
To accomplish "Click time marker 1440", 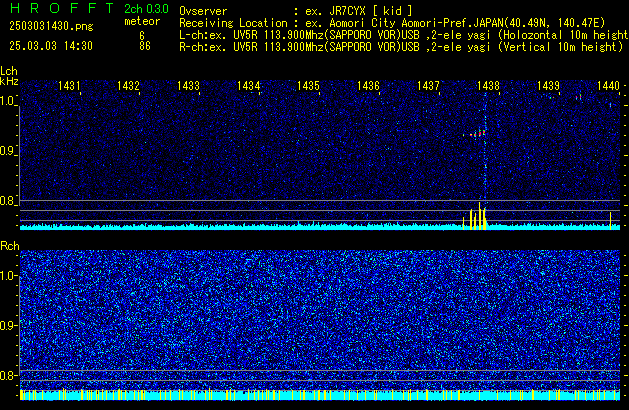I will [609, 86].
